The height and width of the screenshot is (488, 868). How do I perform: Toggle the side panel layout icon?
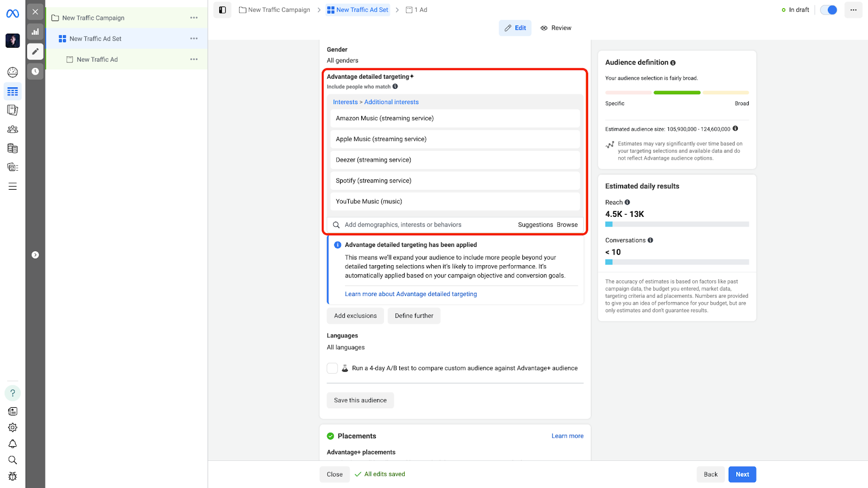222,10
